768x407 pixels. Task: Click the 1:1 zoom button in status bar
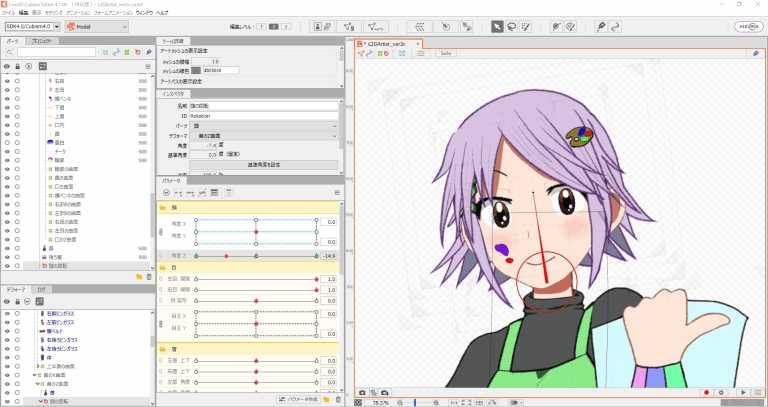pyautogui.click(x=454, y=403)
